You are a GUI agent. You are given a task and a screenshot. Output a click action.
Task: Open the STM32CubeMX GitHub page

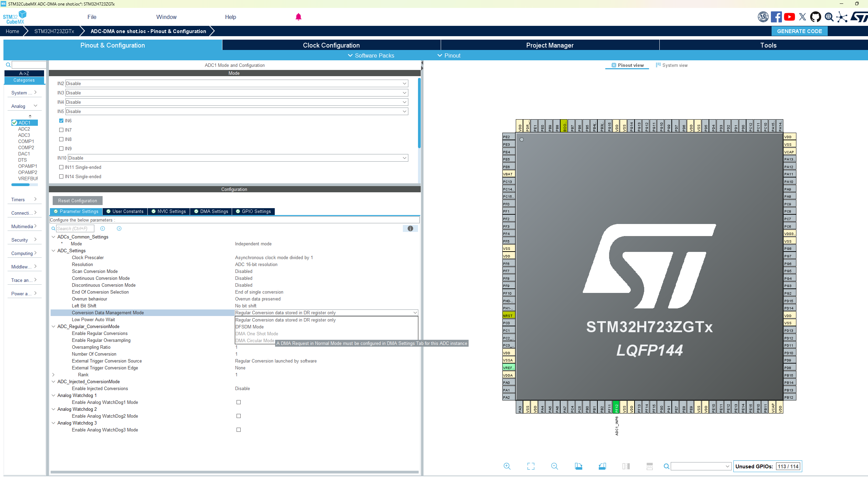[816, 17]
